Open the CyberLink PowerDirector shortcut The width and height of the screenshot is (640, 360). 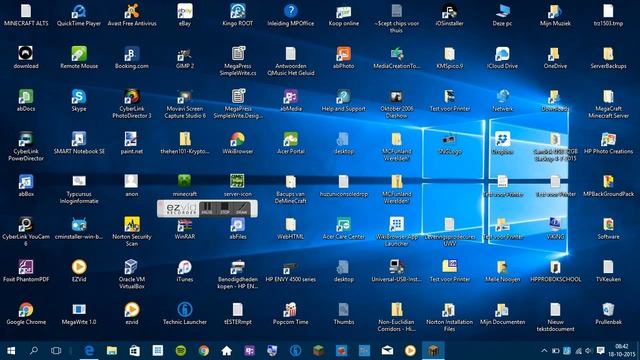click(26, 146)
